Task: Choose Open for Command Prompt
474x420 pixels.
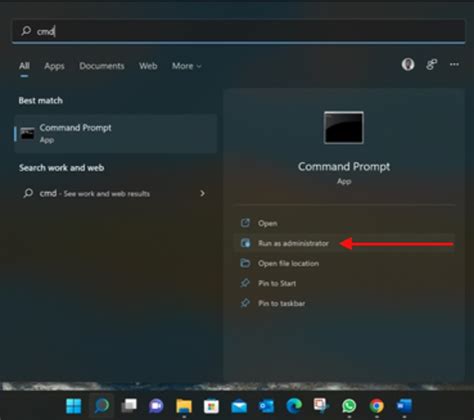Action: 345,223
